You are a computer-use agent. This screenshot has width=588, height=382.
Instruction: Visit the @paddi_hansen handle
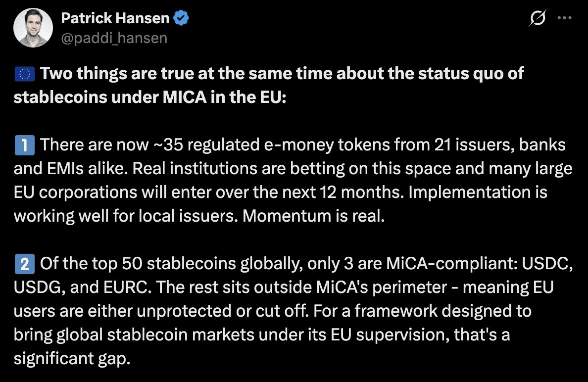tap(114, 38)
